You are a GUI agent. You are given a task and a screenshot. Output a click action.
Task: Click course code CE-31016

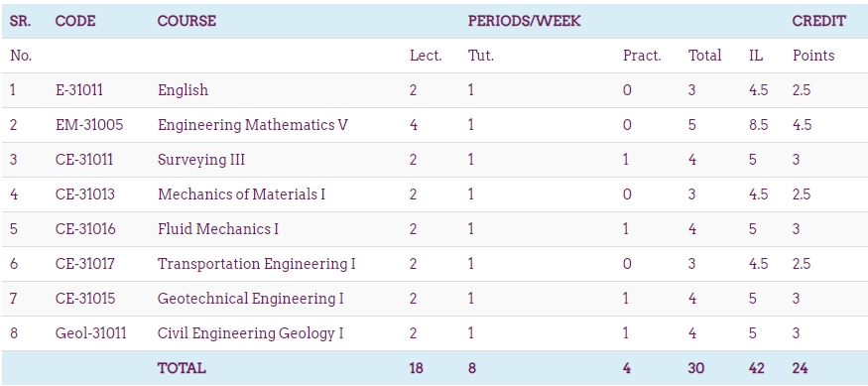pyautogui.click(x=85, y=228)
